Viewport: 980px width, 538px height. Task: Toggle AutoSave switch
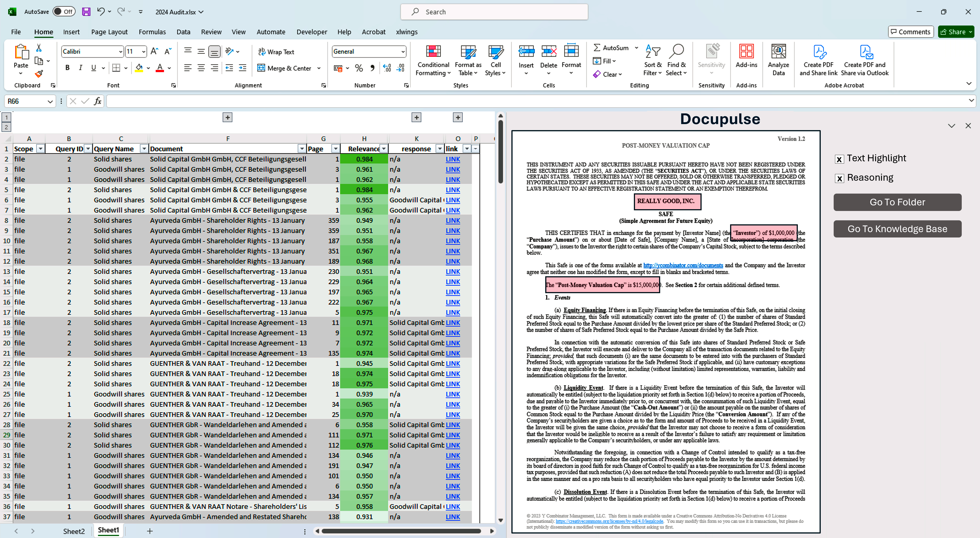click(x=63, y=12)
